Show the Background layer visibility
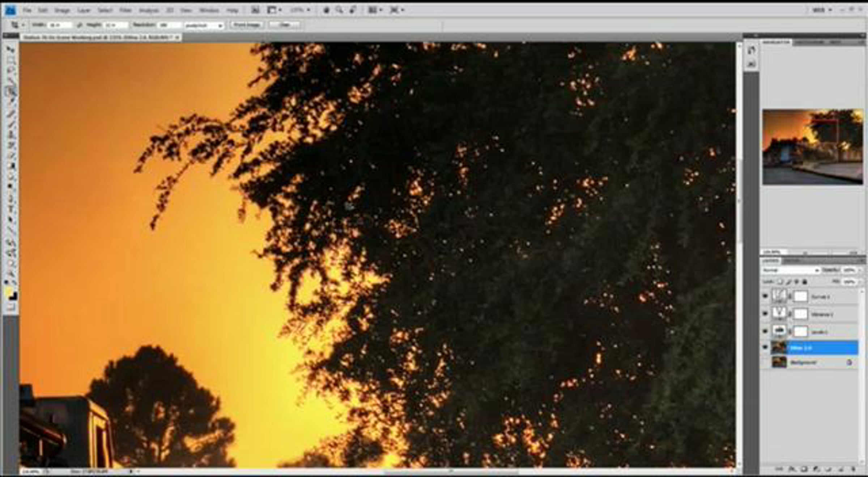The image size is (868, 477). [765, 362]
